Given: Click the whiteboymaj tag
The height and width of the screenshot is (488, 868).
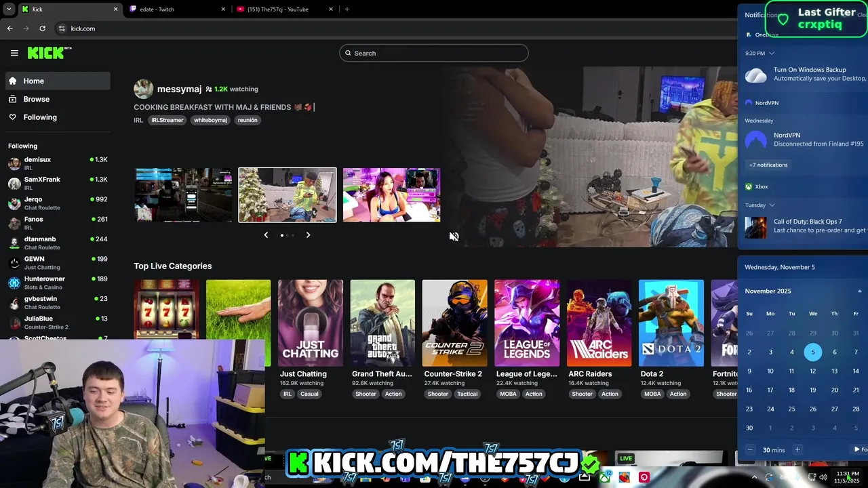Looking at the screenshot, I should pyautogui.click(x=210, y=120).
